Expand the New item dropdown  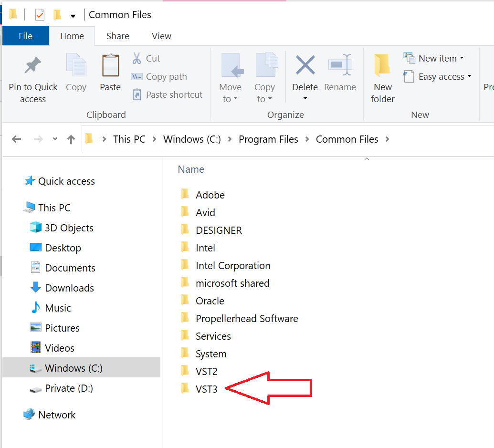pos(462,59)
